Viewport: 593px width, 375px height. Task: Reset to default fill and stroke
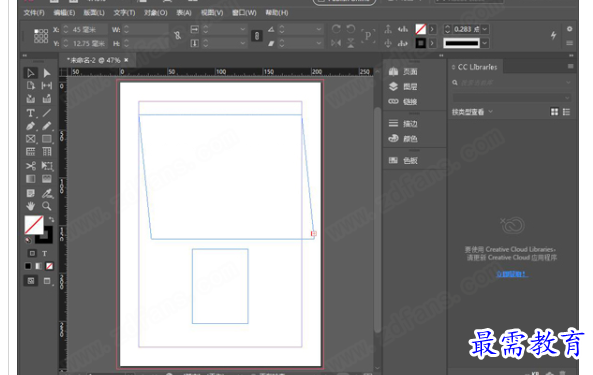pos(28,240)
